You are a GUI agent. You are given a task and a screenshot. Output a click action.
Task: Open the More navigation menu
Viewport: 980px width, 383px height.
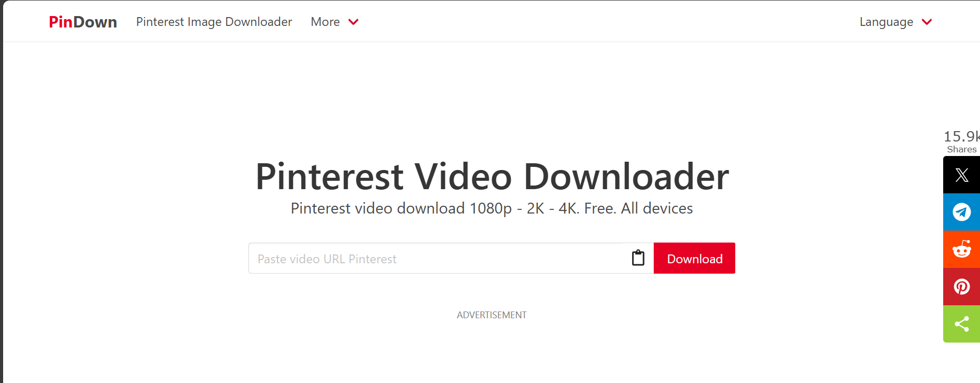(325, 22)
